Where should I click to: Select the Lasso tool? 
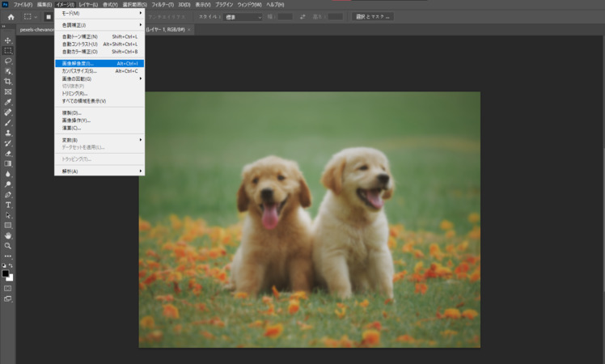pyautogui.click(x=8, y=61)
